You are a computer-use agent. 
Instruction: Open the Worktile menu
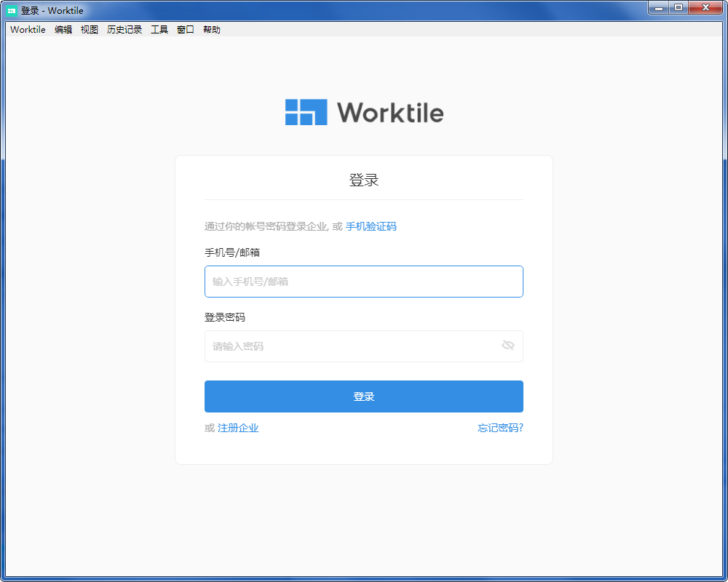(27, 30)
